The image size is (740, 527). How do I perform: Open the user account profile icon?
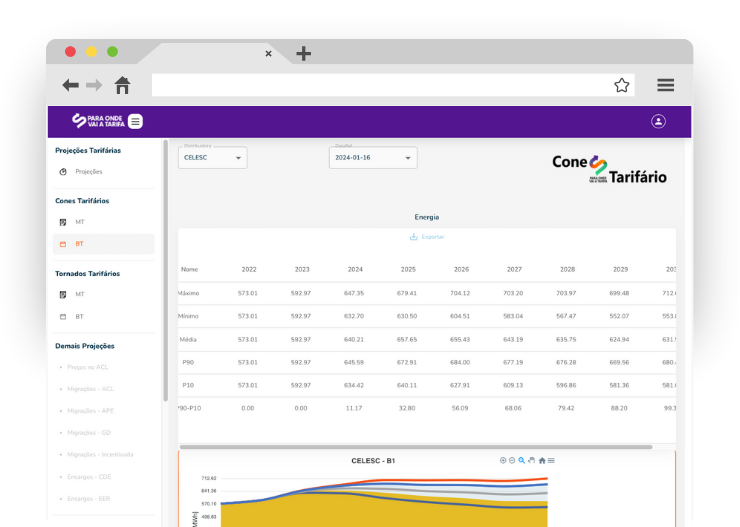pyautogui.click(x=658, y=121)
